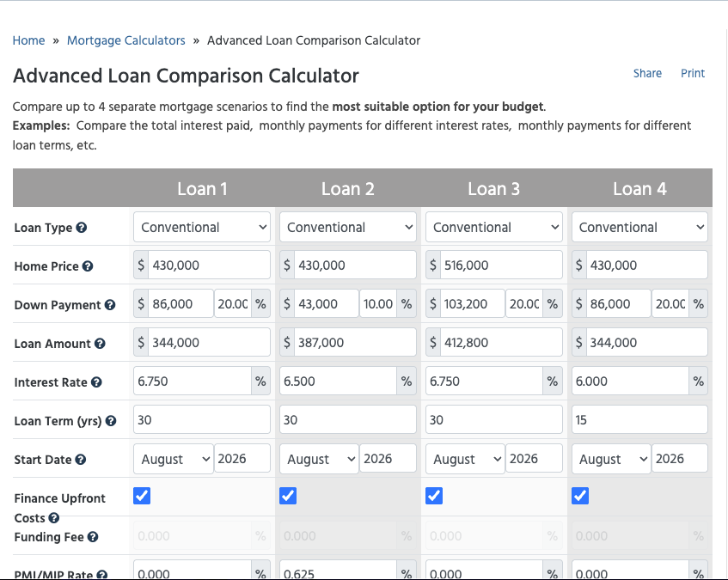Edit Loan 4 Home Price field
The image size is (728, 580).
tap(646, 265)
